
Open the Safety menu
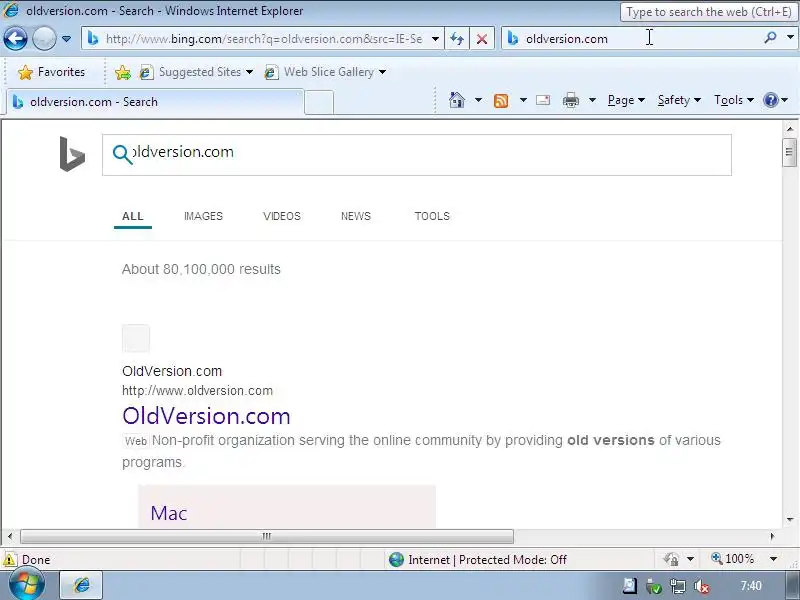[x=679, y=100]
